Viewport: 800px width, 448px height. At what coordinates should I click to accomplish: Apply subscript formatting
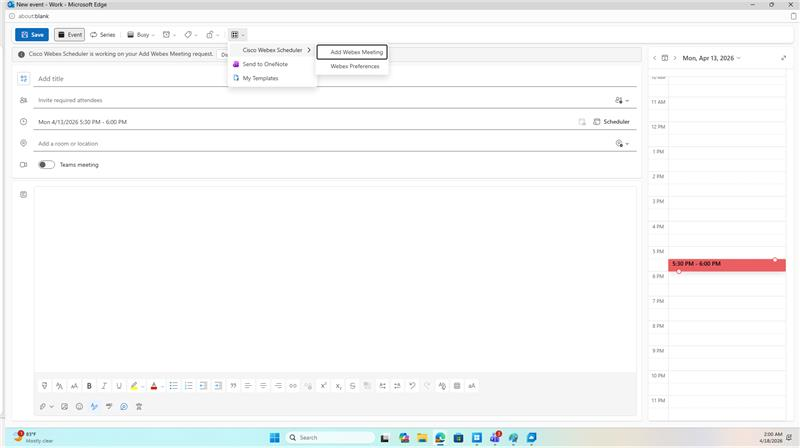pyautogui.click(x=338, y=386)
